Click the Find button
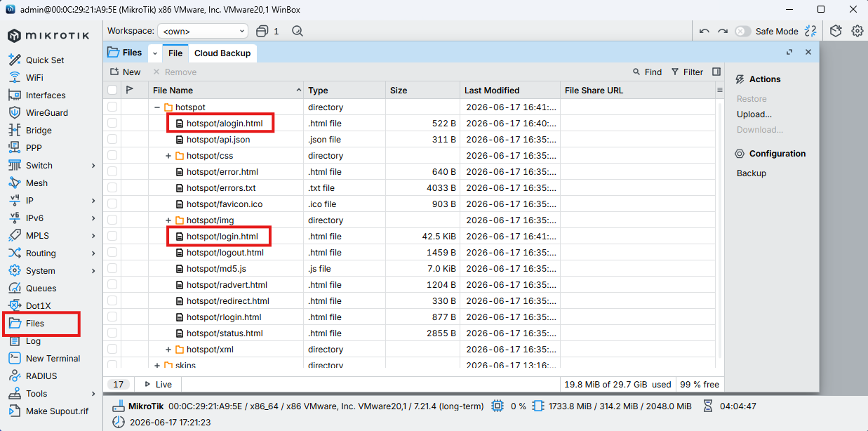The image size is (868, 431). point(647,72)
